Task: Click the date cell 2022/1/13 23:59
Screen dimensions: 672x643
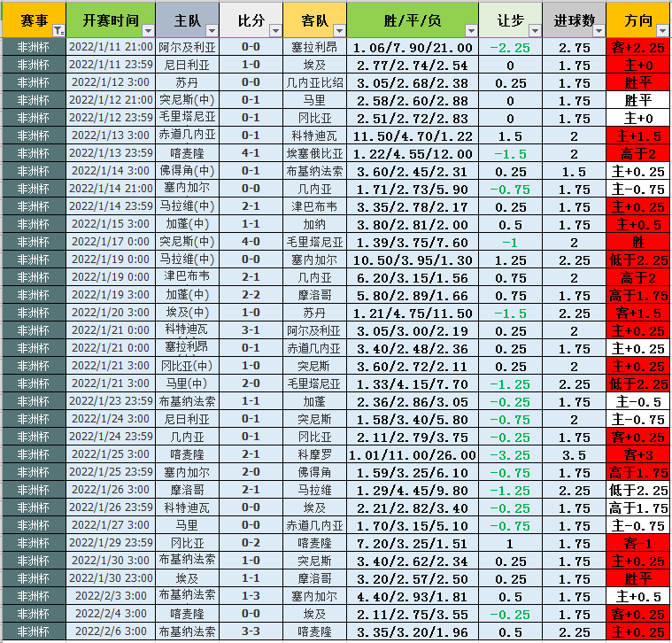Action: (111, 153)
